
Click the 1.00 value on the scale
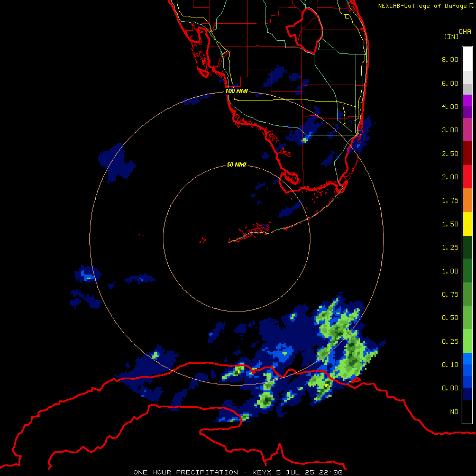(x=450, y=271)
